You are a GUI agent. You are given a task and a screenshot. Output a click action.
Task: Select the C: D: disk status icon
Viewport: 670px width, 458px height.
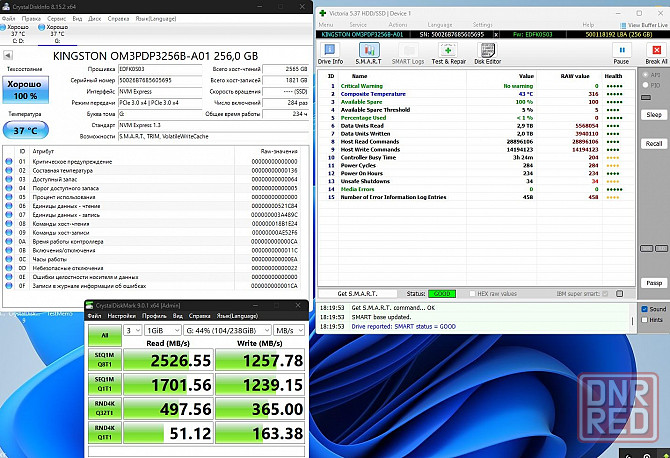click(18, 34)
